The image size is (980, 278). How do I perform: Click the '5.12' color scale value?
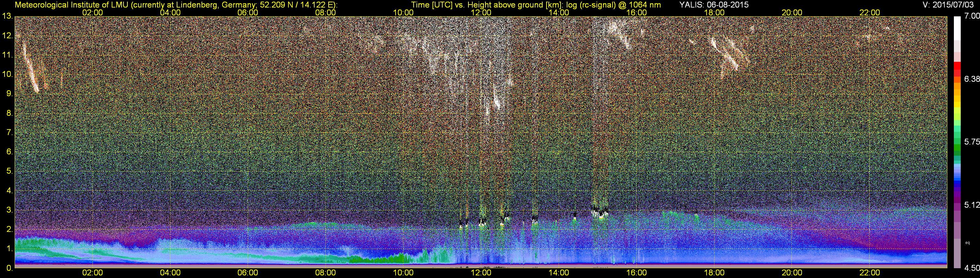click(x=972, y=205)
